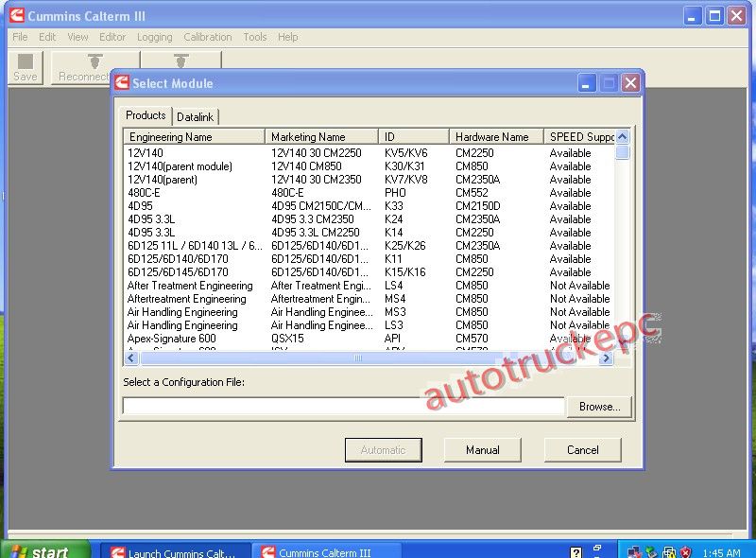Open the Logging menu

click(154, 37)
